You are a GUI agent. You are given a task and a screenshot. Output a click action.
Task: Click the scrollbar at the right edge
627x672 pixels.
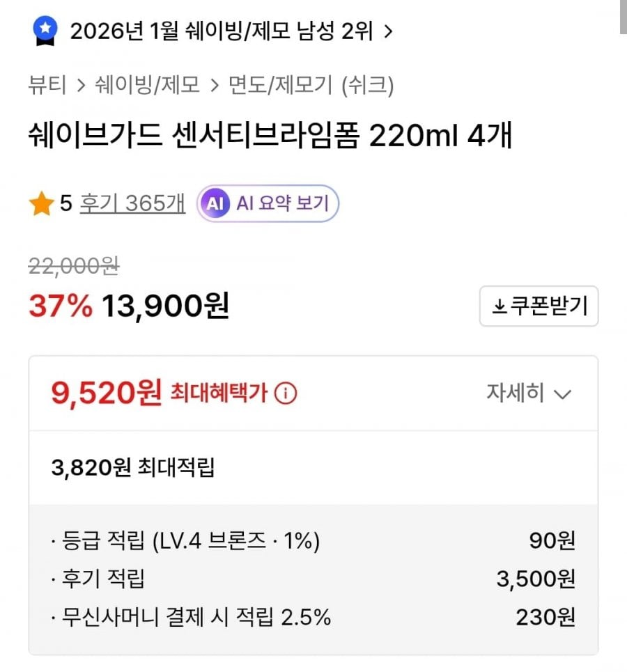[623, 17]
